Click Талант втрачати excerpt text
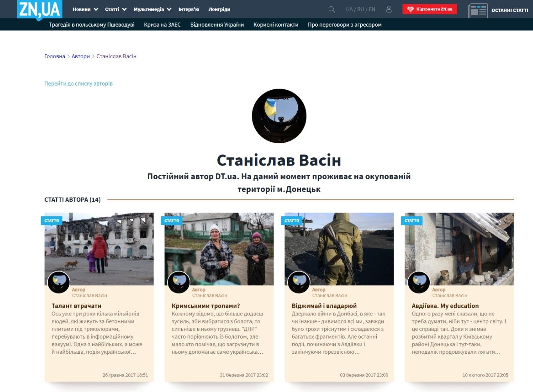 click(98, 333)
